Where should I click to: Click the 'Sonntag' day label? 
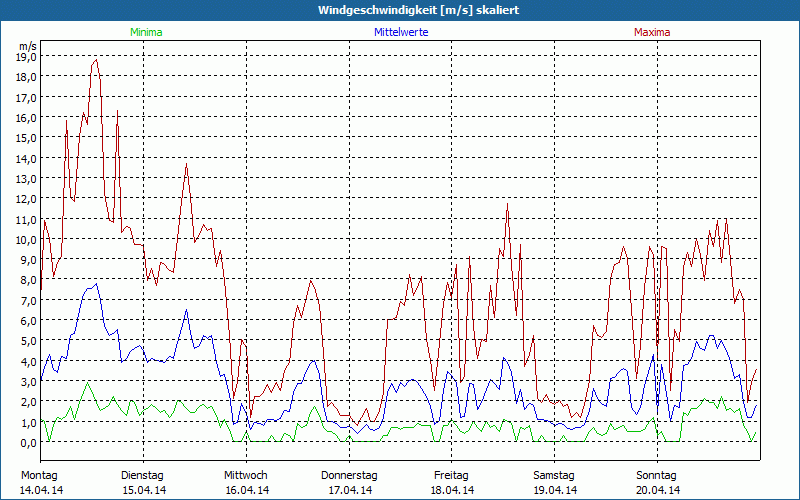tap(656, 476)
